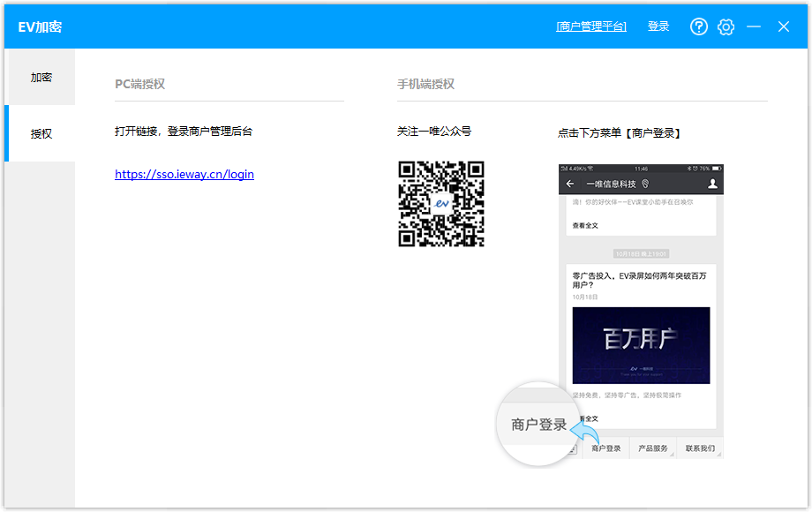Screen dimensions: 812x512
Task: Open the https://sso.ieway.cn/login link
Action: (x=184, y=174)
